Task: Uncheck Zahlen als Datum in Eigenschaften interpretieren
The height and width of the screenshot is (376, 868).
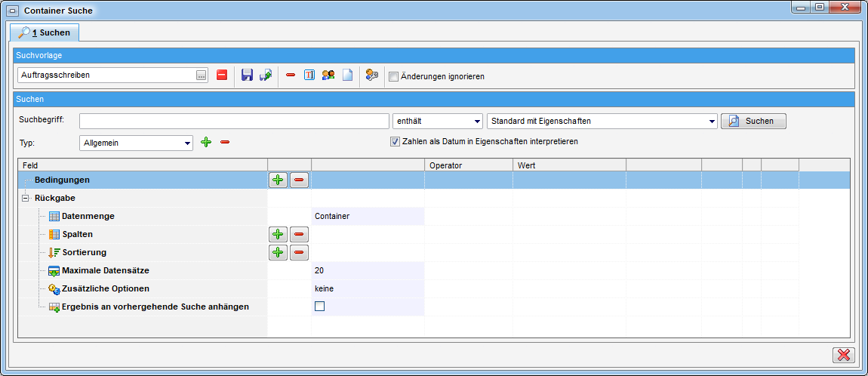Action: pos(394,141)
